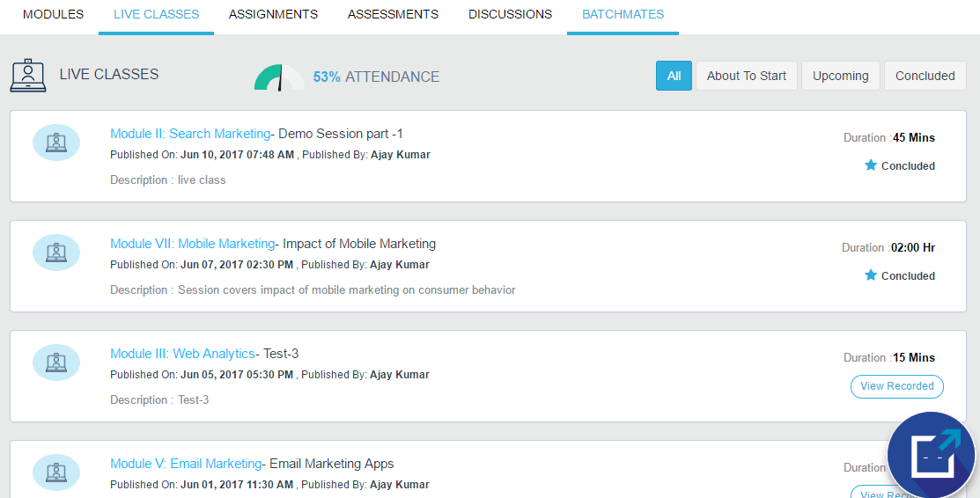Click the mobile marketing session description text

(313, 290)
